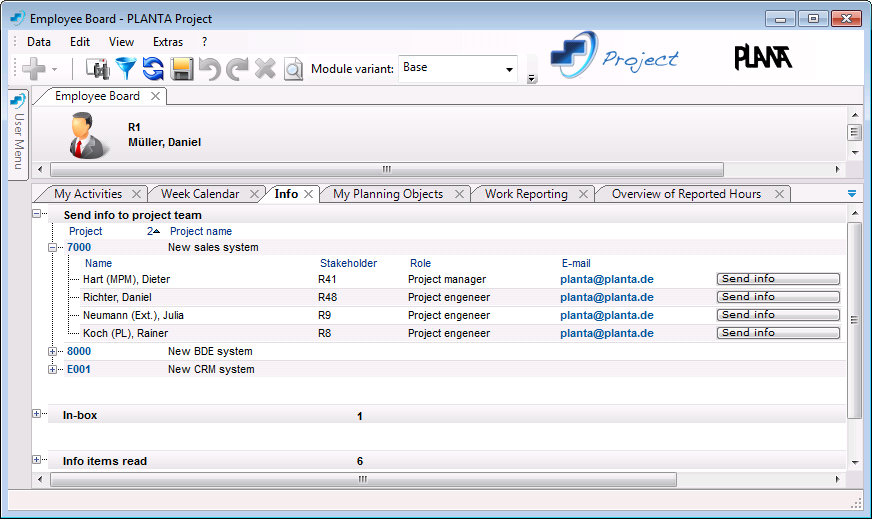Click the Refresh arrows icon
This screenshot has width=872, height=519.
click(x=153, y=69)
